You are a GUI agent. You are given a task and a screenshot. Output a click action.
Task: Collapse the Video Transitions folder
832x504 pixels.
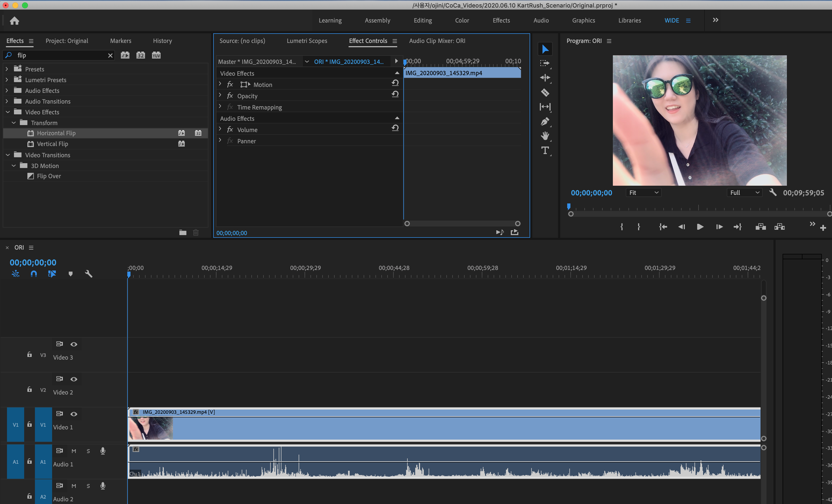pyautogui.click(x=8, y=155)
